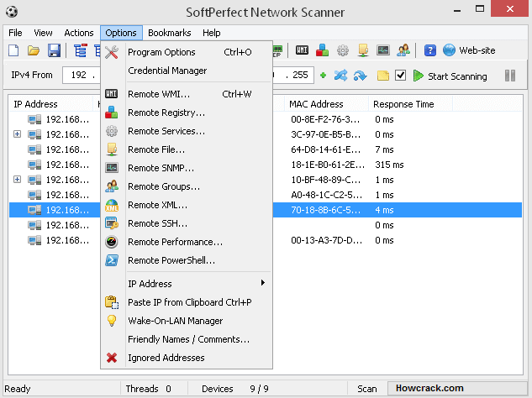Click the blue curved arrows icon beside shuffle

click(x=361, y=76)
